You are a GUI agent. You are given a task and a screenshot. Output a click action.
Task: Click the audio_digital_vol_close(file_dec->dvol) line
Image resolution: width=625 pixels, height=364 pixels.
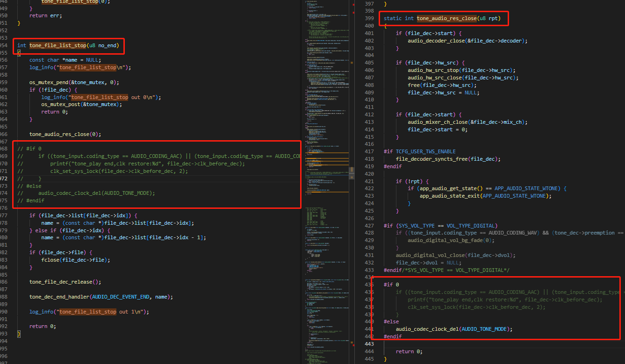(456, 255)
